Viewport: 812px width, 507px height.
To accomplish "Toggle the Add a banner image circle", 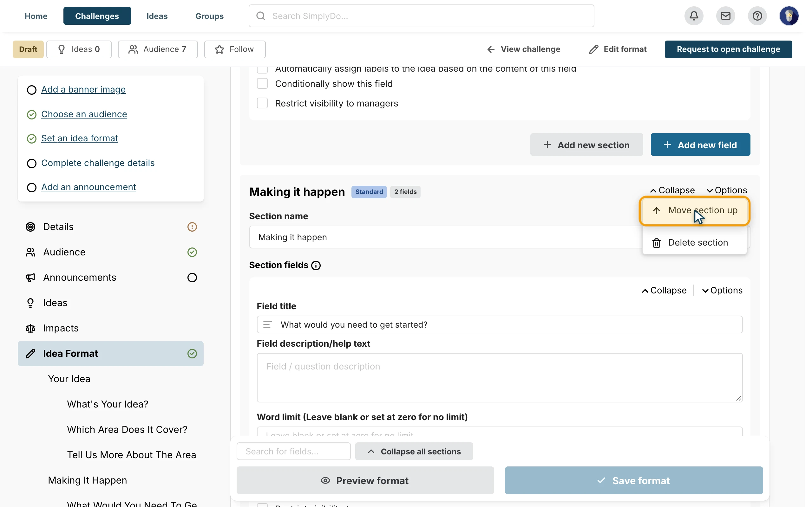I will tap(31, 90).
